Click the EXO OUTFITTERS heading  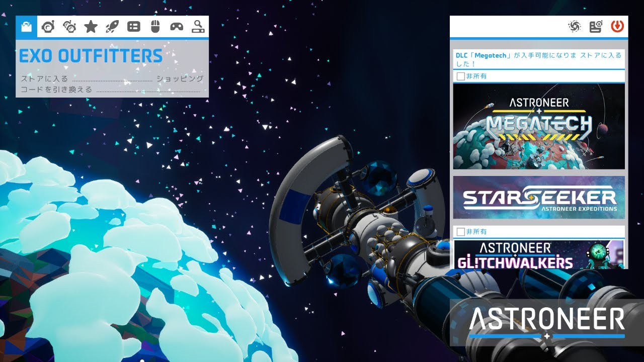click(91, 56)
